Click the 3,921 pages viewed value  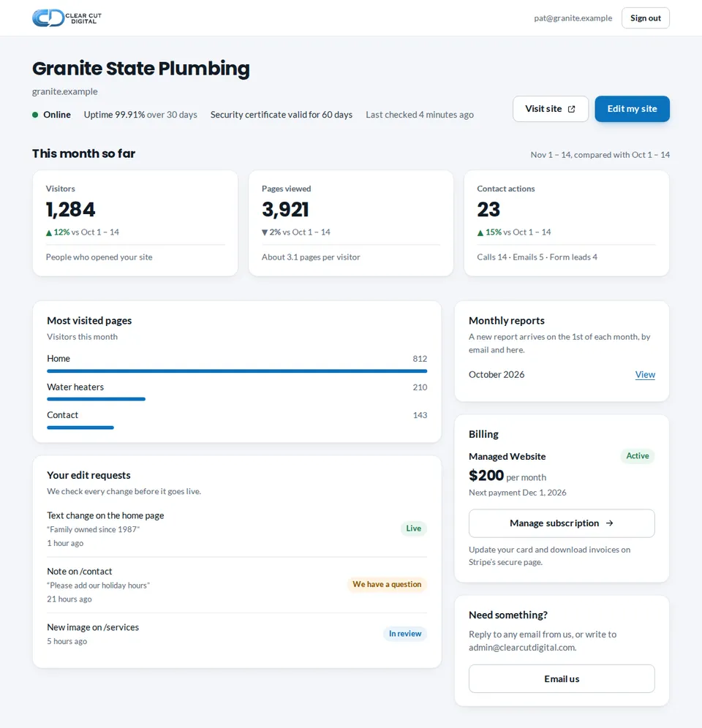284,209
